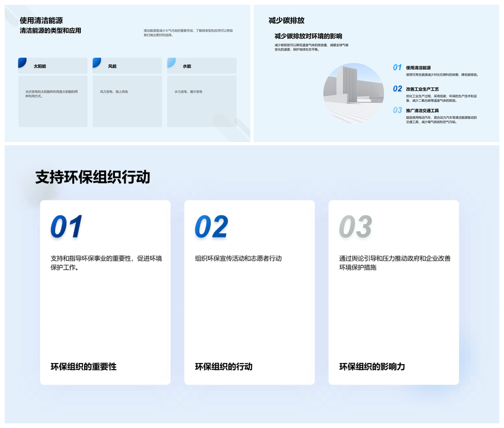Select the large gray 03 numeral
Image resolution: width=504 pixels, height=428 pixels.
[355, 228]
